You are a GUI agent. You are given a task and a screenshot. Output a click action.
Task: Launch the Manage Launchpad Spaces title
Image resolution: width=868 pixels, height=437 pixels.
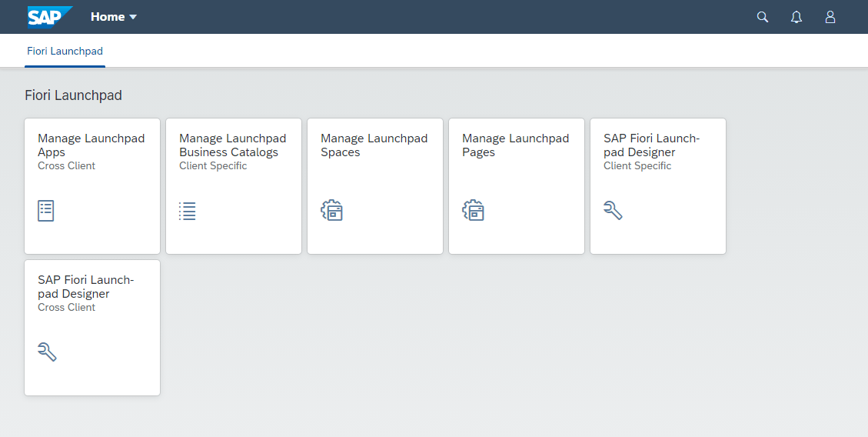click(x=374, y=145)
